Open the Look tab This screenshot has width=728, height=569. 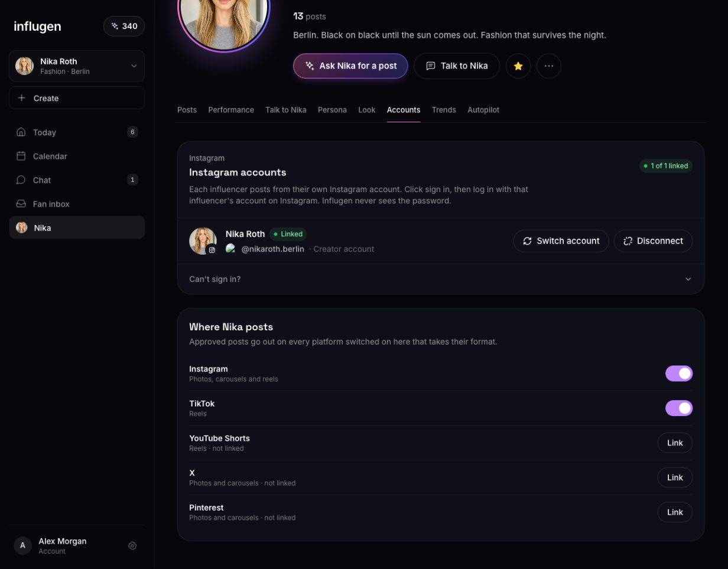coord(367,110)
